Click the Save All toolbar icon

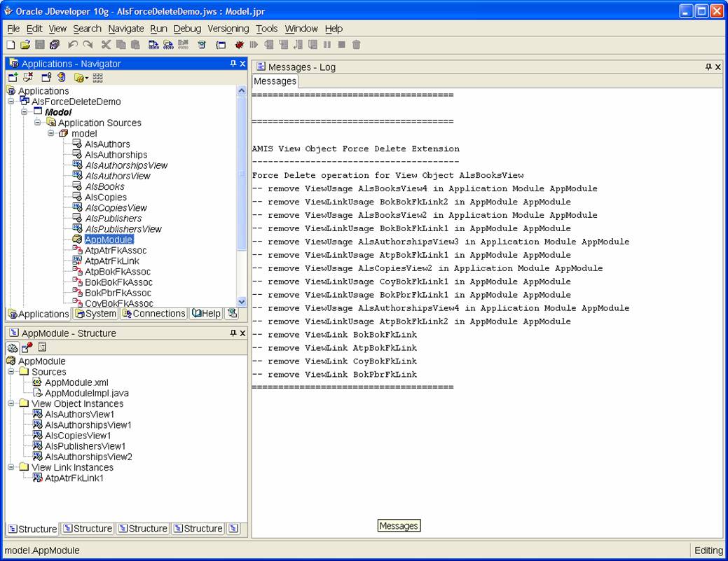point(55,45)
